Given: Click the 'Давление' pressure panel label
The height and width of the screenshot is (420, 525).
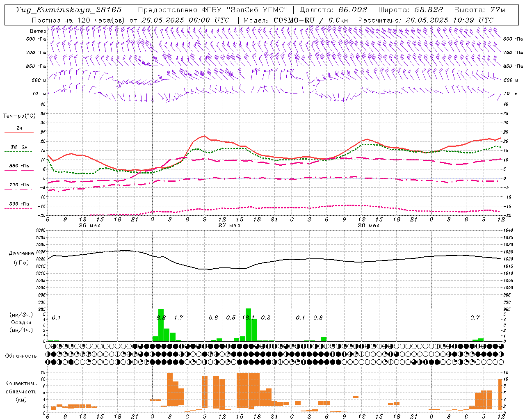Looking at the screenshot, I should coord(21,253).
